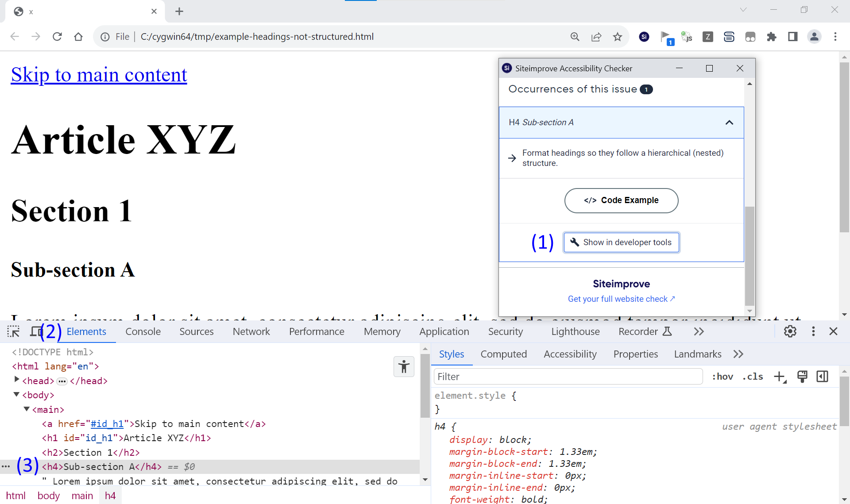Switch to the Console tab
Viewport: 850px width, 504px height.
point(143,331)
